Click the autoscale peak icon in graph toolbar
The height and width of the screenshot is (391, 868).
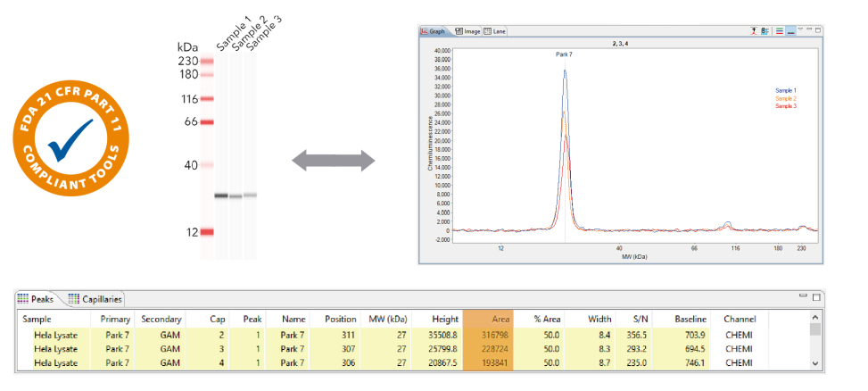[754, 30]
